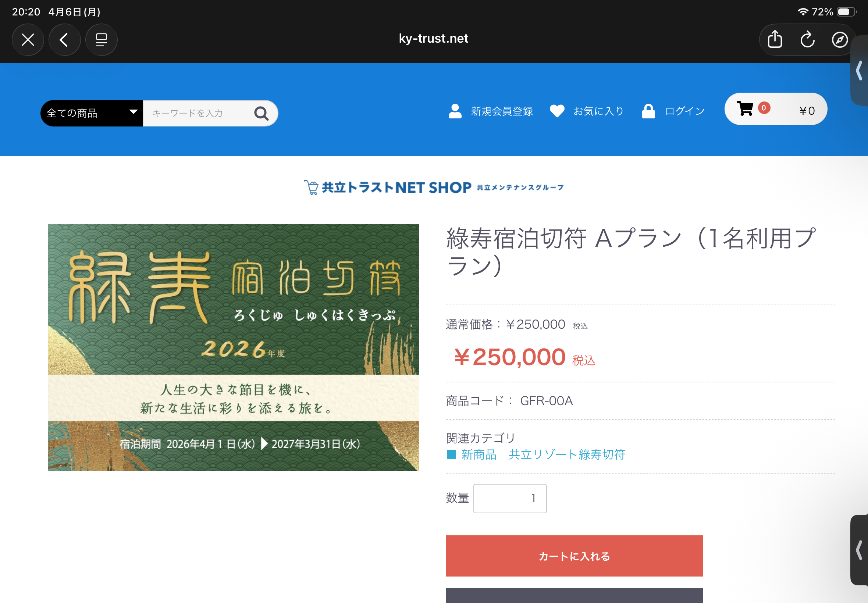This screenshot has height=603, width=868.
Task: Open the reader view icon
Action: click(x=101, y=40)
